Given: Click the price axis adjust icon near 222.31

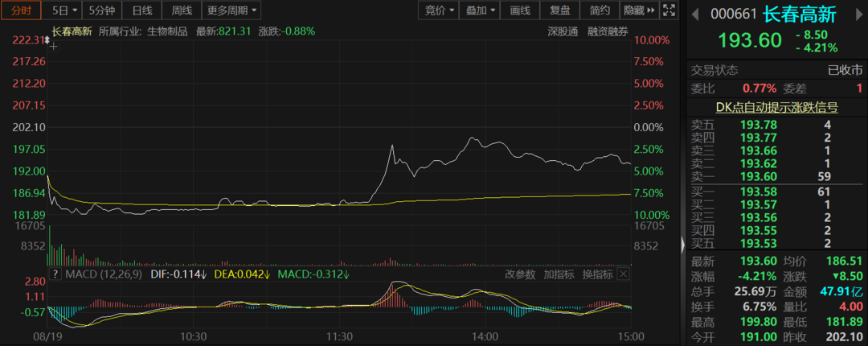Looking at the screenshot, I should (47, 39).
